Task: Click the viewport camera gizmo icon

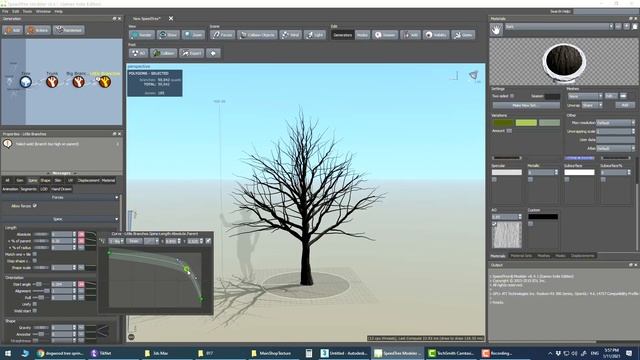Action: [x=473, y=75]
